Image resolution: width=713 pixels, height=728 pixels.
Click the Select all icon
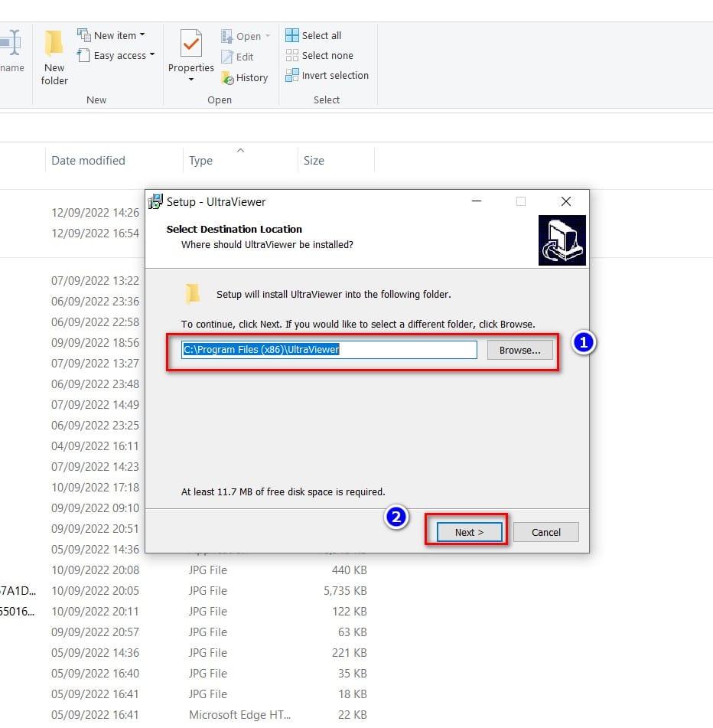point(292,35)
